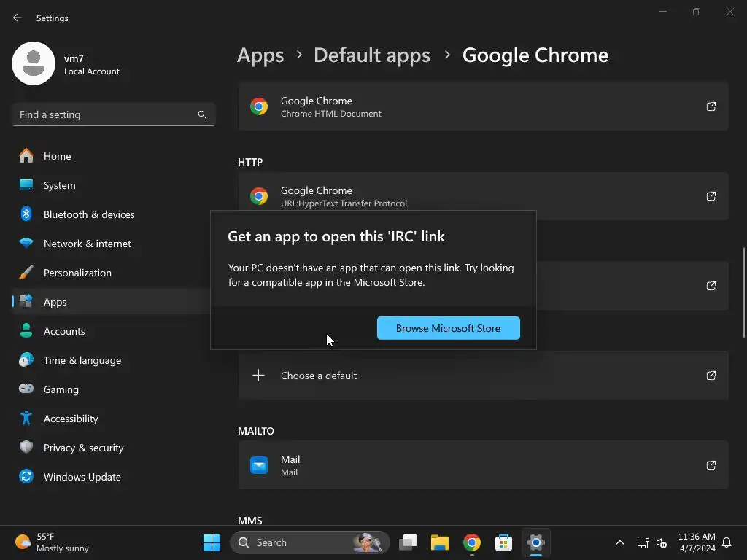
Task: Show hidden tray icons chevron
Action: 620,542
